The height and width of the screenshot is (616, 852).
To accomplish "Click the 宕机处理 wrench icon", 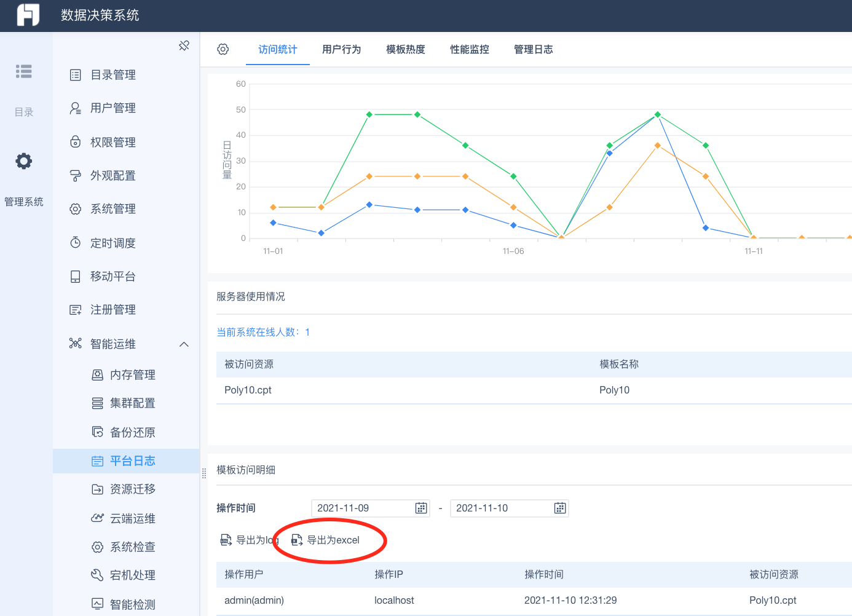I will pyautogui.click(x=97, y=575).
